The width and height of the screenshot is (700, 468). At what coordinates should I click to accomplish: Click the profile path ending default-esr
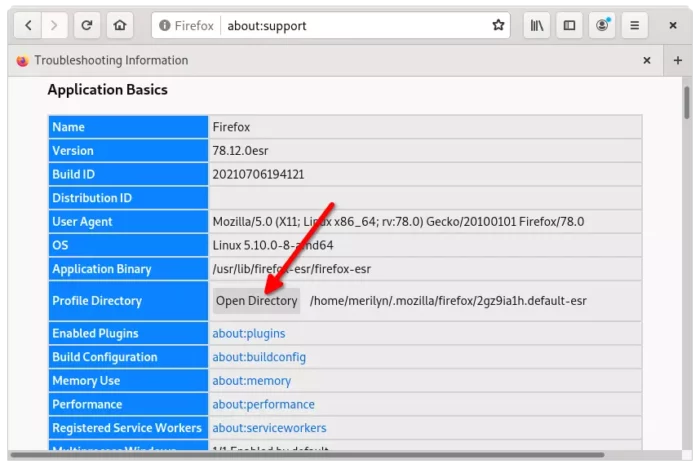coord(448,301)
